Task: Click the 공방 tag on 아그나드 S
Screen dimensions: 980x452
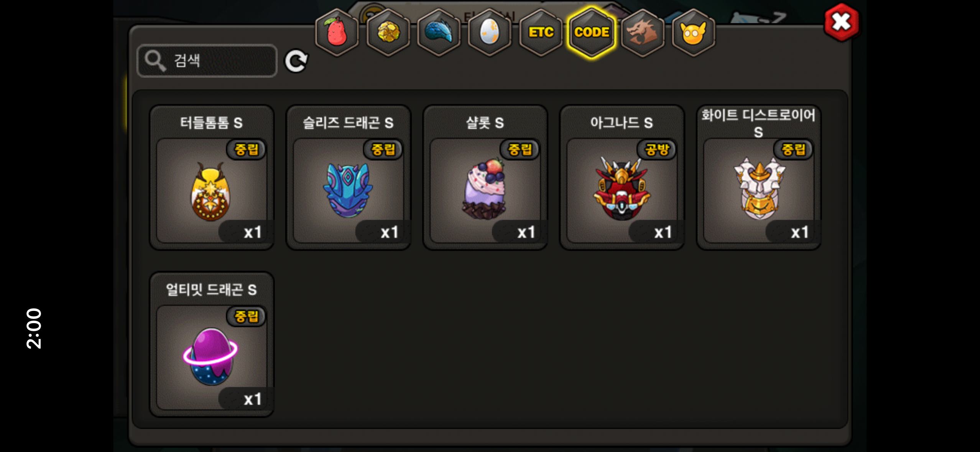Action: click(x=656, y=150)
